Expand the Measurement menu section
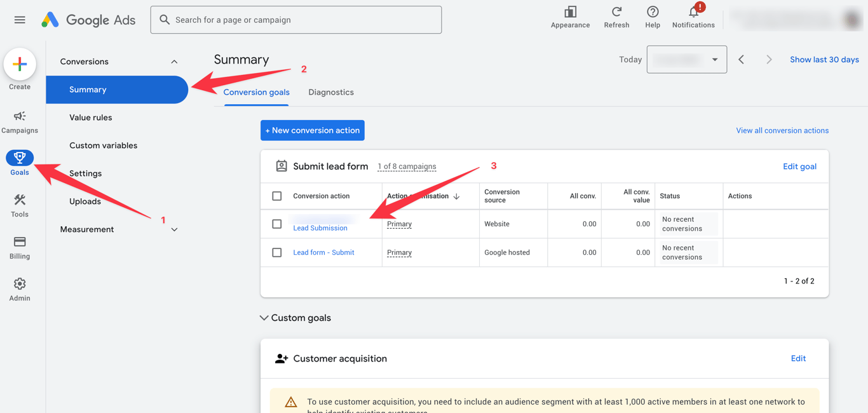The width and height of the screenshot is (868, 413). (174, 229)
